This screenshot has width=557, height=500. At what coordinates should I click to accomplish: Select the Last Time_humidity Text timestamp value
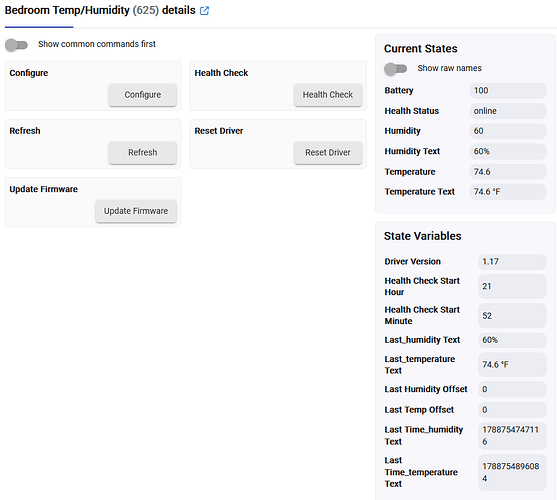point(512,436)
